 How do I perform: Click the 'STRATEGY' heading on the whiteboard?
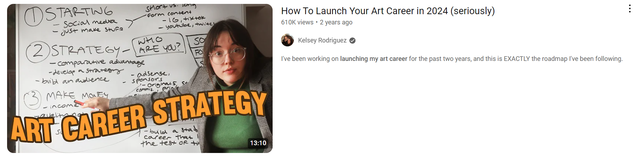86,51
